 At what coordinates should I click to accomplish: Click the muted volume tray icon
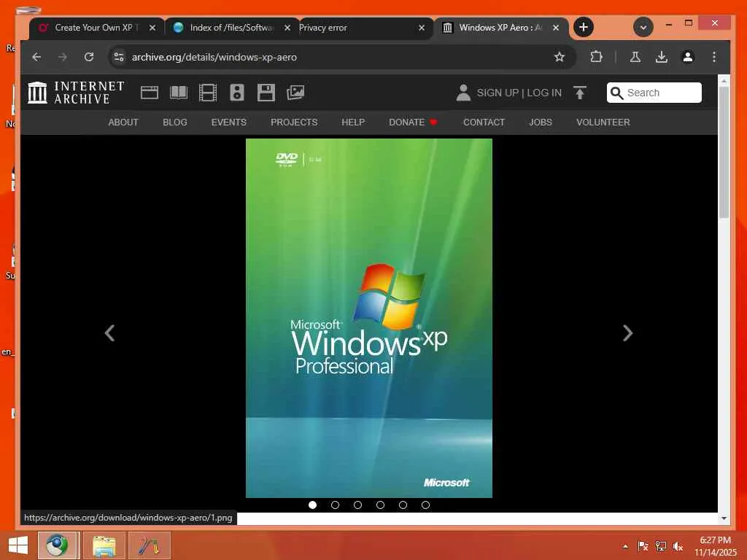tap(678, 546)
